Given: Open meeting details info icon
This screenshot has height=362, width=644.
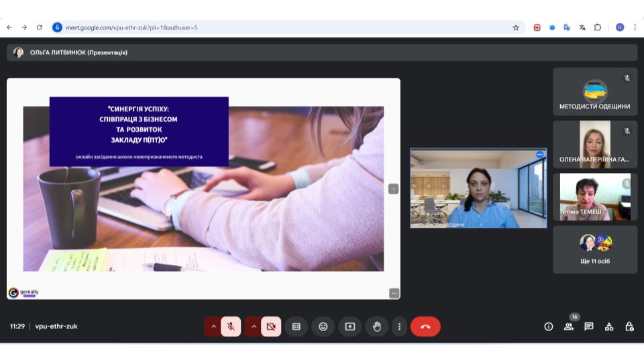Looking at the screenshot, I should pos(548,326).
